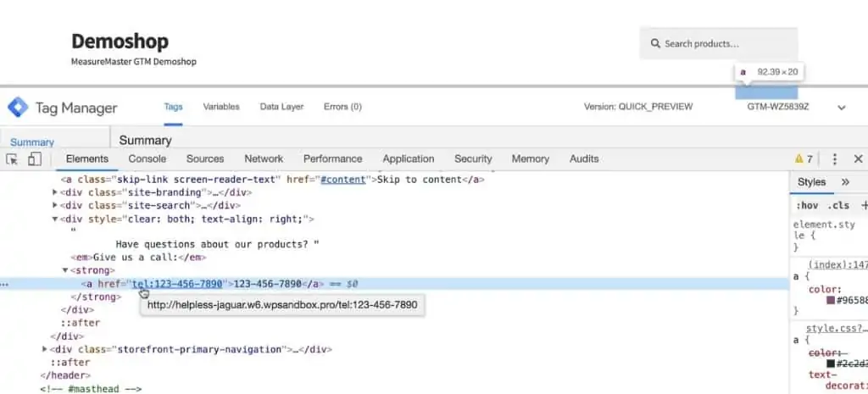Select the Tags tab in Tag Manager
The image size is (868, 394).
(x=173, y=107)
